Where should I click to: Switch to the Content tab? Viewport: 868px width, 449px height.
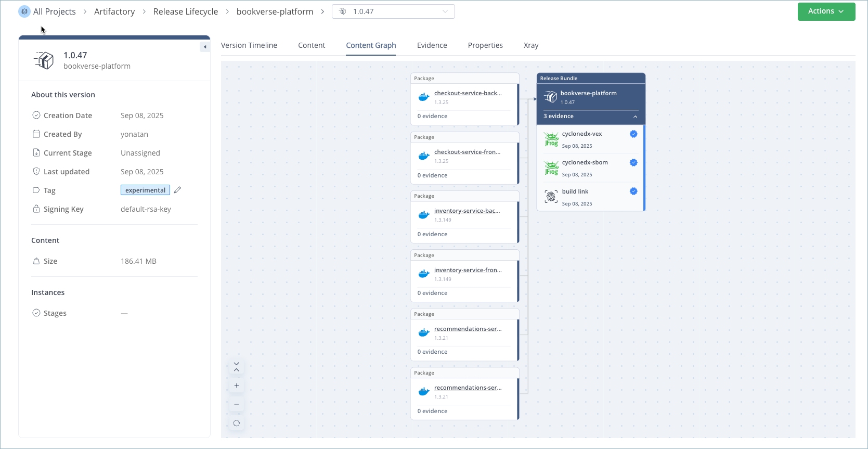[312, 45]
